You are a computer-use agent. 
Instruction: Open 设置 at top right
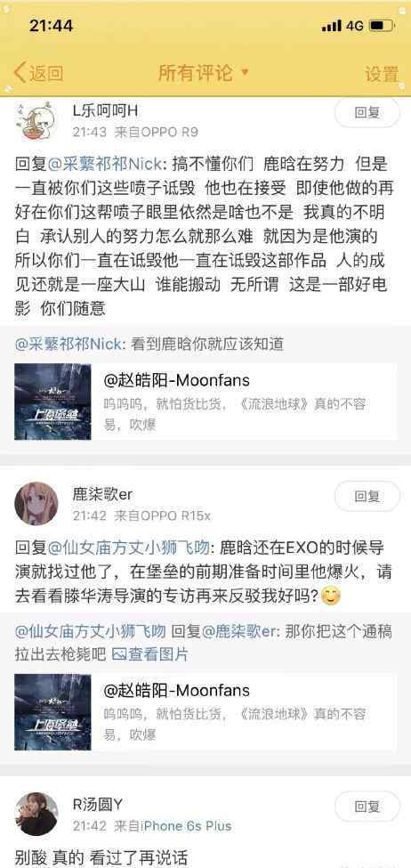click(382, 74)
